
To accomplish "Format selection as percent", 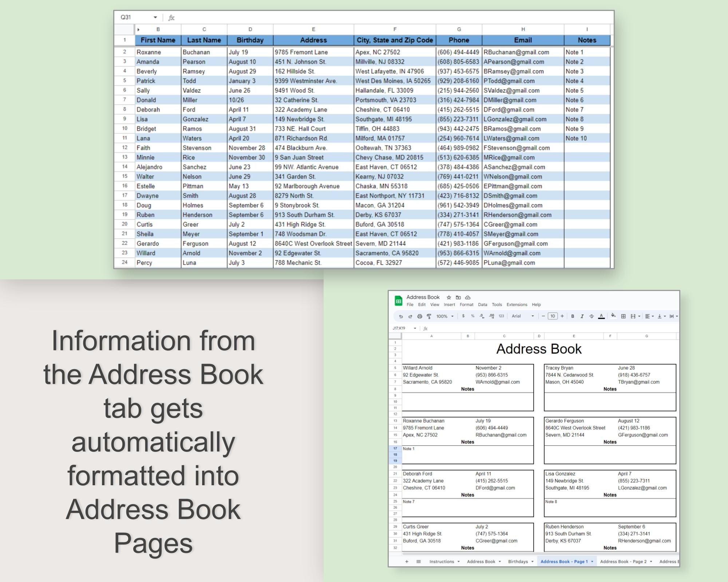I will coord(472,316).
